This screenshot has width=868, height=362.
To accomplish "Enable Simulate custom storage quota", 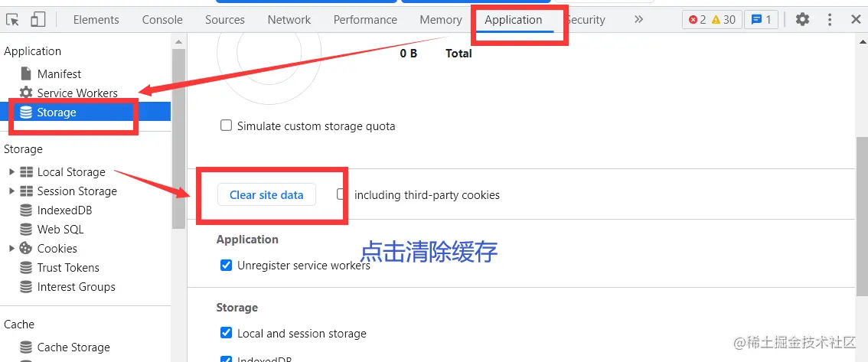I will click(227, 126).
